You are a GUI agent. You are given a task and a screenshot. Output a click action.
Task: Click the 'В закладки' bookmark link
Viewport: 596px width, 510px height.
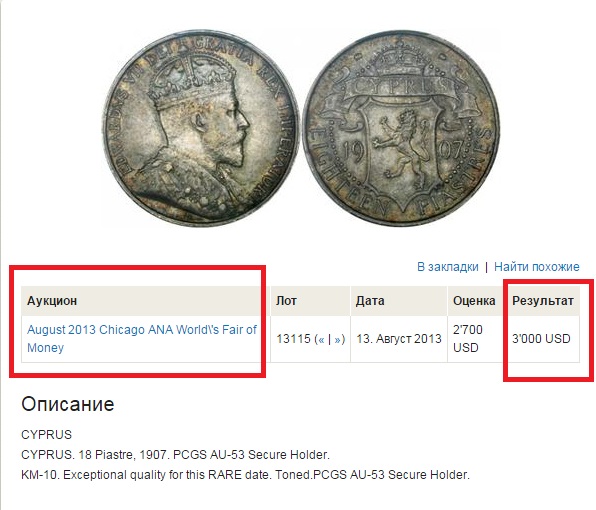[447, 267]
